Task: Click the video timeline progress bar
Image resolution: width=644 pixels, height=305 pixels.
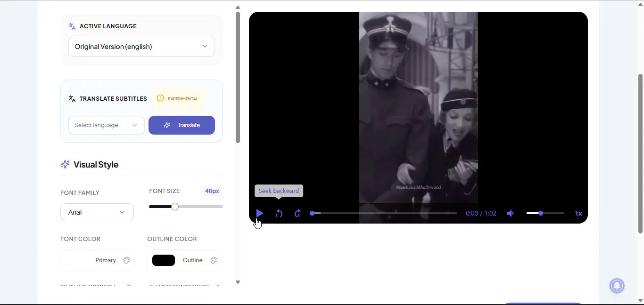Action: pyautogui.click(x=383, y=213)
